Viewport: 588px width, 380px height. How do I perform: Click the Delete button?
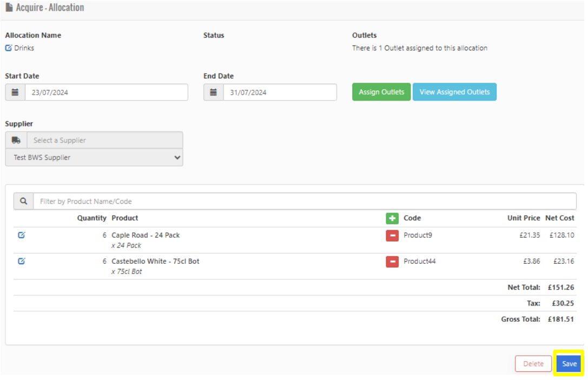click(533, 364)
